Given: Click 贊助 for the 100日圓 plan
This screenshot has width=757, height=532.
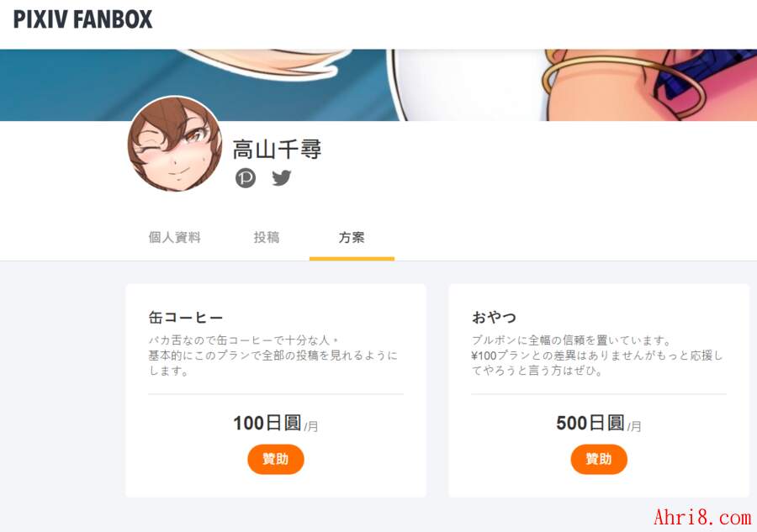Looking at the screenshot, I should click(276, 459).
